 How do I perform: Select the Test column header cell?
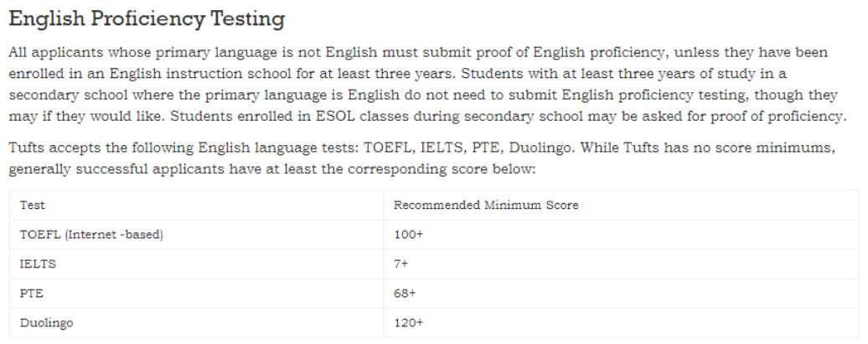pos(196,205)
